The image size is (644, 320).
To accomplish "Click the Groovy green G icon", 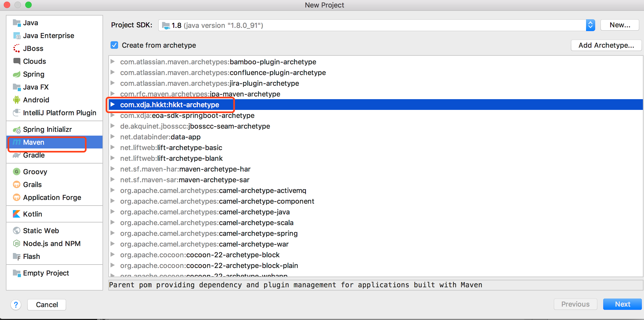I will point(17,172).
